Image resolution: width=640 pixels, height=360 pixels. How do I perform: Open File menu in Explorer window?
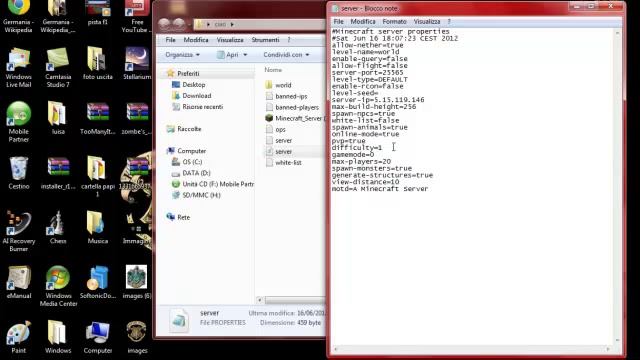[171, 40]
